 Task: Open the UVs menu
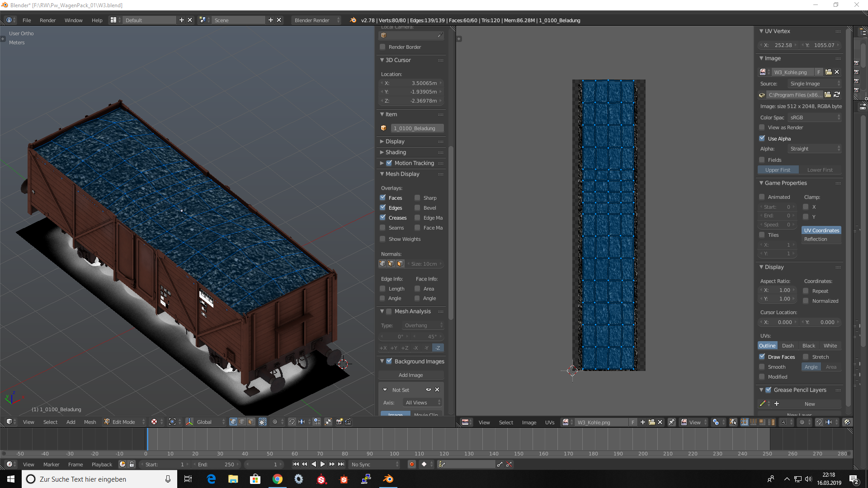549,422
